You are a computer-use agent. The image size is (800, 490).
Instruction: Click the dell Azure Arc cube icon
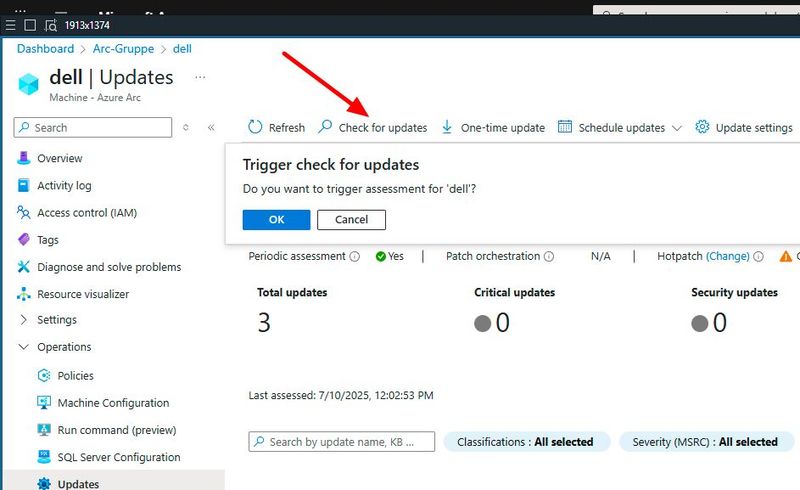[29, 84]
